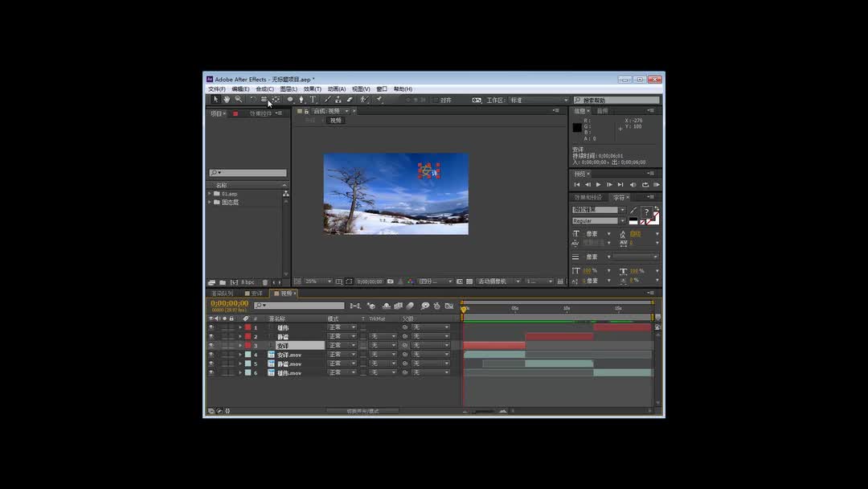
Task: Click the 8 bpc color depth button
Action: coord(248,282)
